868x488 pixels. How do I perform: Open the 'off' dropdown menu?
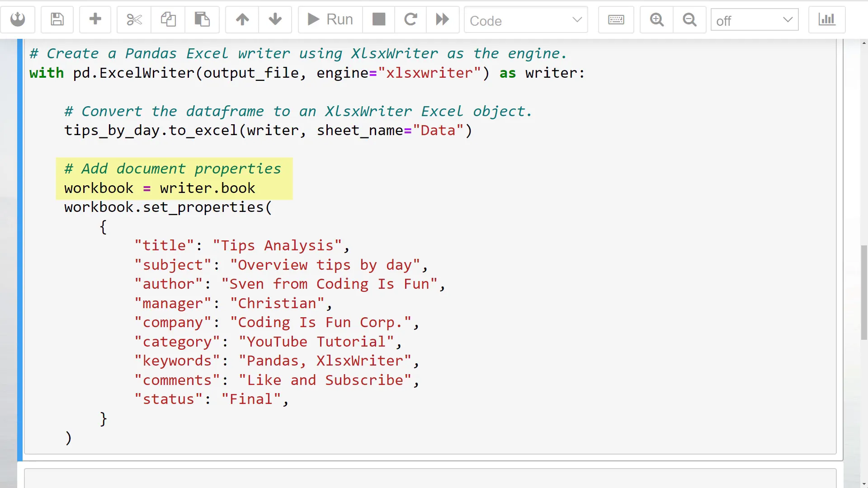pyautogui.click(x=754, y=20)
